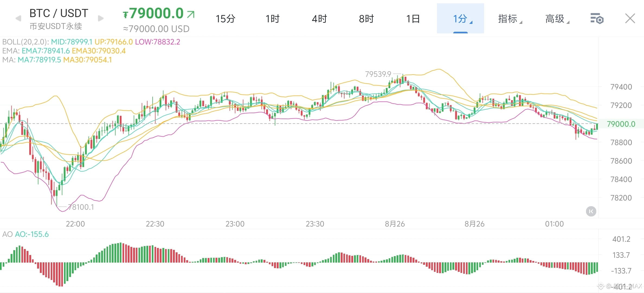Select the 1日 timeframe
This screenshot has height=293, width=644.
[x=413, y=19]
